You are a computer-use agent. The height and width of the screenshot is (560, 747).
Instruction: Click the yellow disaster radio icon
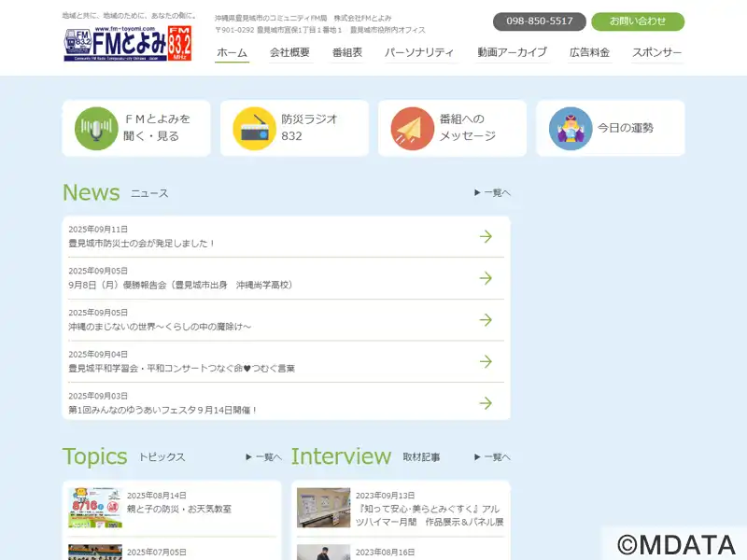click(x=254, y=129)
